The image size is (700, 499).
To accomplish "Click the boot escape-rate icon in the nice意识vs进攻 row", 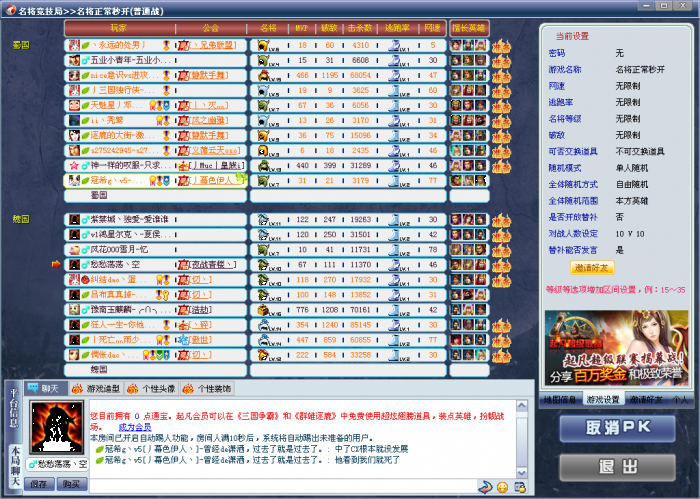I will tap(394, 75).
